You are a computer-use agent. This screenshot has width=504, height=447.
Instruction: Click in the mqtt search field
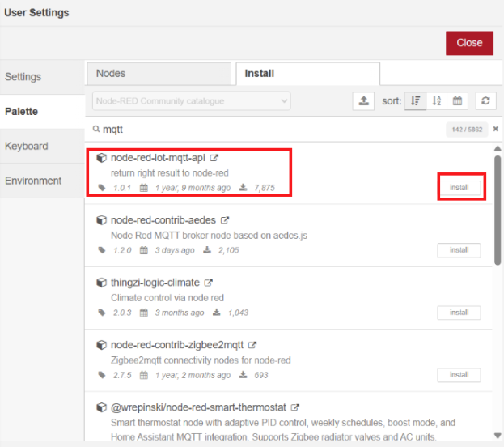coord(267,130)
